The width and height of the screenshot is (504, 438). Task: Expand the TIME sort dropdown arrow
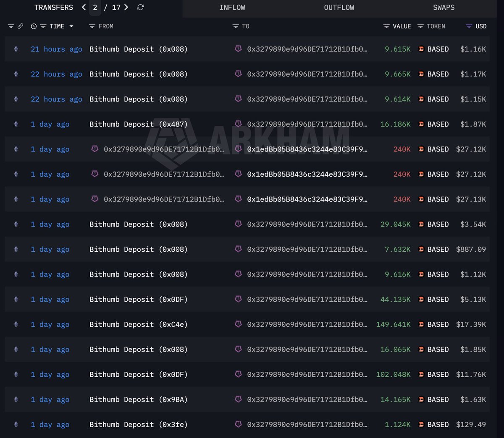pyautogui.click(x=71, y=26)
